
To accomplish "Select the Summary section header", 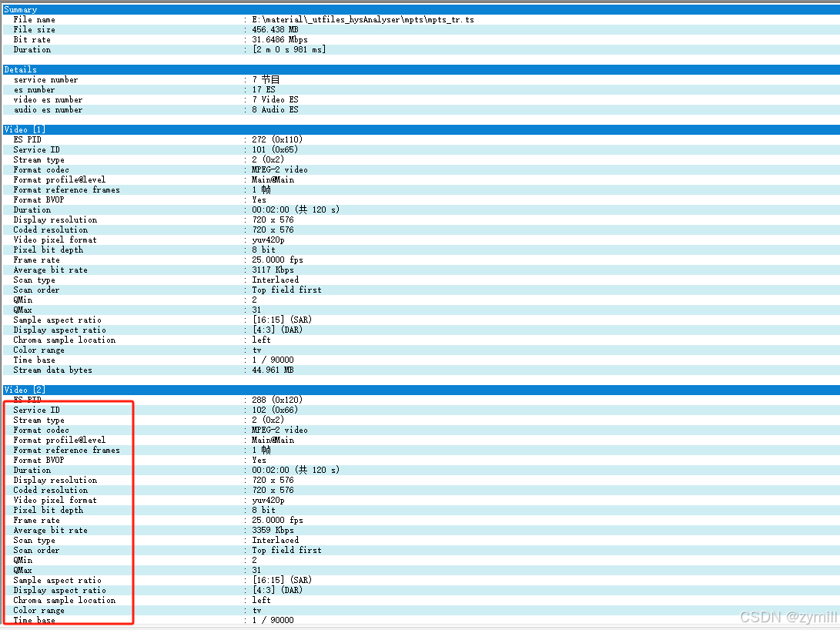I will [x=420, y=10].
